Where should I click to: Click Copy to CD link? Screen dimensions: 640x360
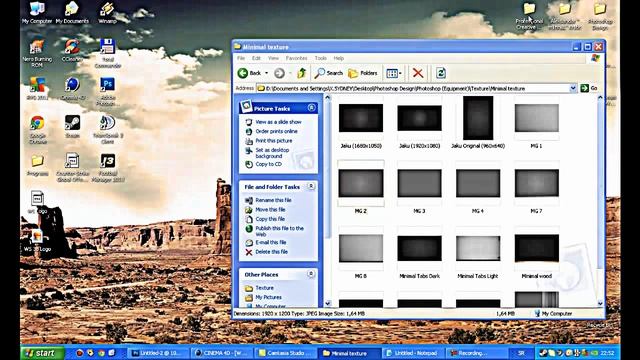[x=269, y=164]
